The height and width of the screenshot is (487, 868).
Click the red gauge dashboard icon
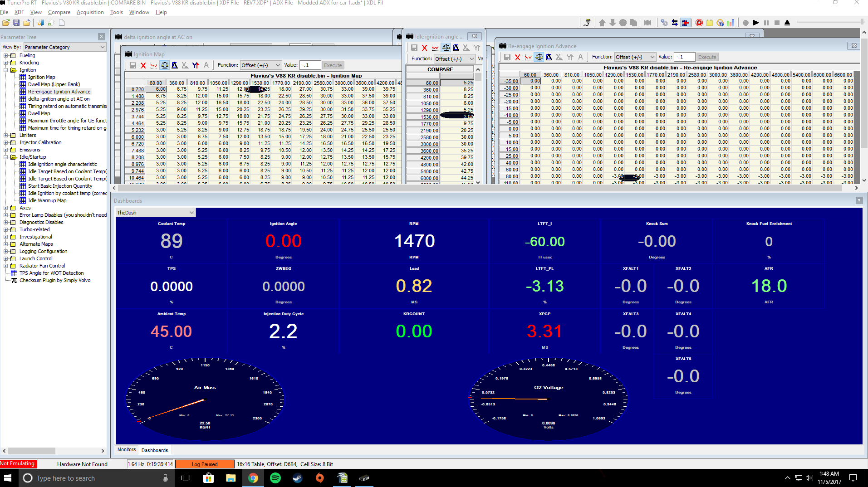(699, 23)
